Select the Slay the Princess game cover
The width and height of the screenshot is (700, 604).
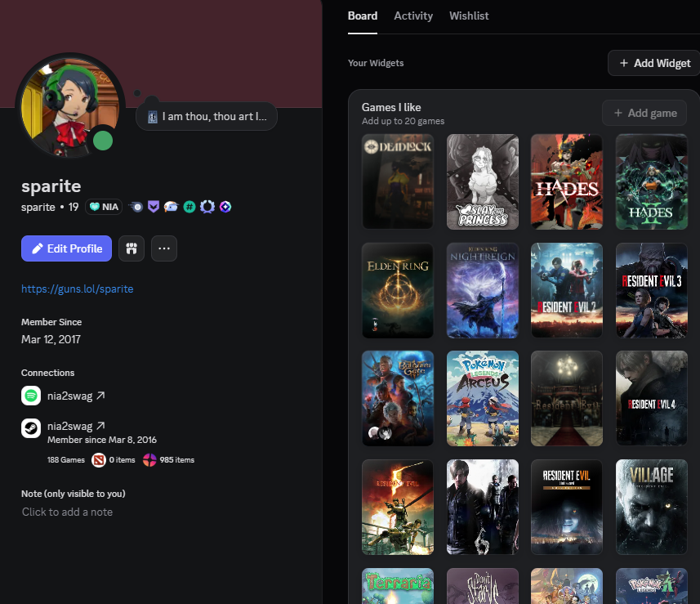coord(483,181)
